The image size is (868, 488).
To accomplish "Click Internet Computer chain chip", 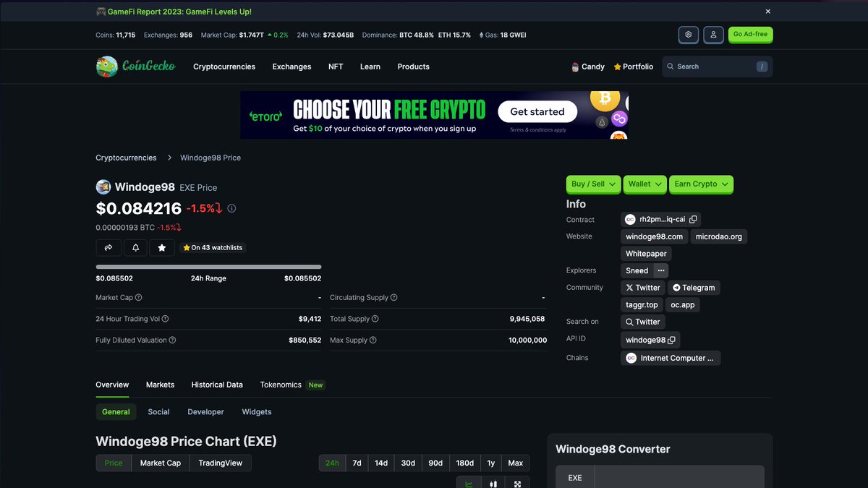I will [671, 358].
